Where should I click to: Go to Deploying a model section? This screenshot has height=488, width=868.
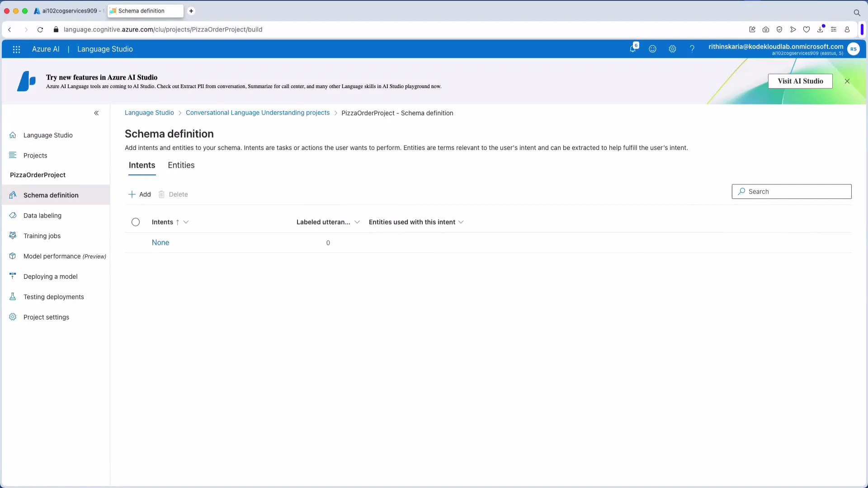coord(50,276)
